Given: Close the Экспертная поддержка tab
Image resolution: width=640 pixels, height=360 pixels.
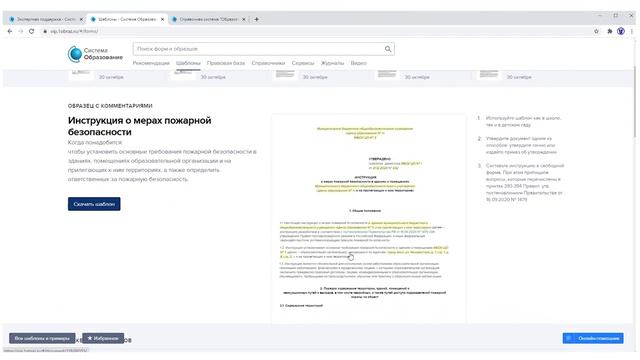Looking at the screenshot, I should tap(81, 19).
